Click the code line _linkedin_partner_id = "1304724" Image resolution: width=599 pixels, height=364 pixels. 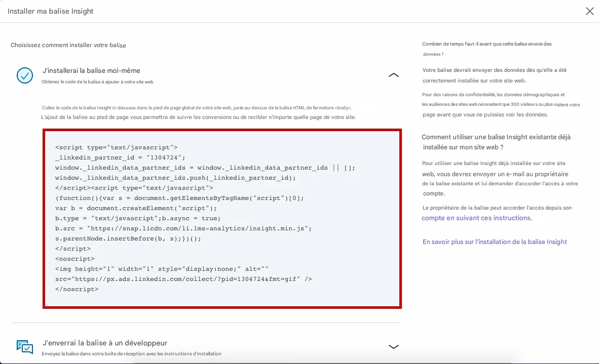120,157
